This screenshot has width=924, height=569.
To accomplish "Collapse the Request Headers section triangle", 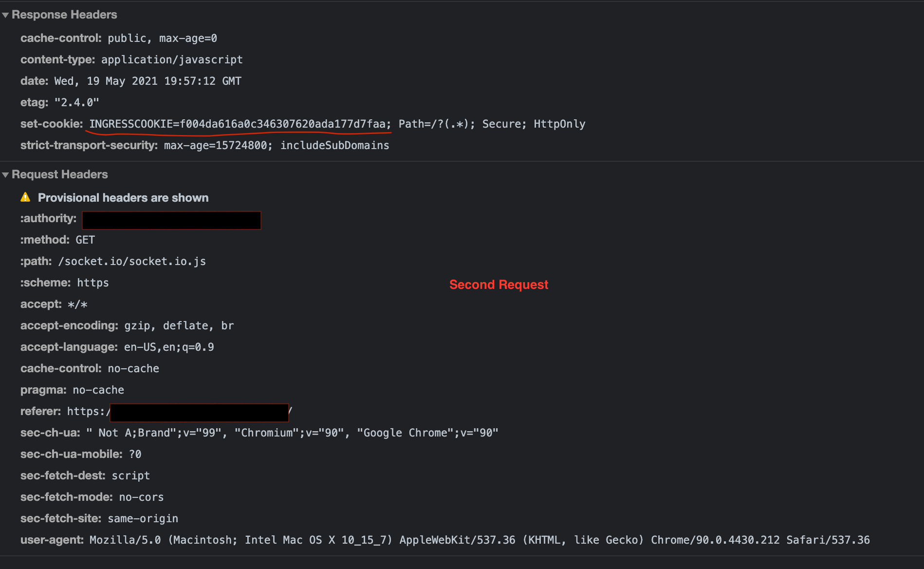I will (x=5, y=175).
